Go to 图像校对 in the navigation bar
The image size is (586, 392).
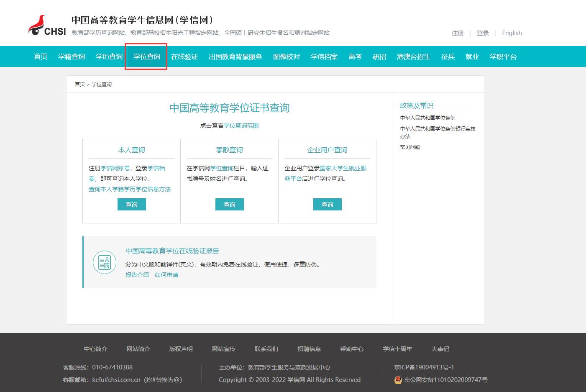click(x=287, y=56)
